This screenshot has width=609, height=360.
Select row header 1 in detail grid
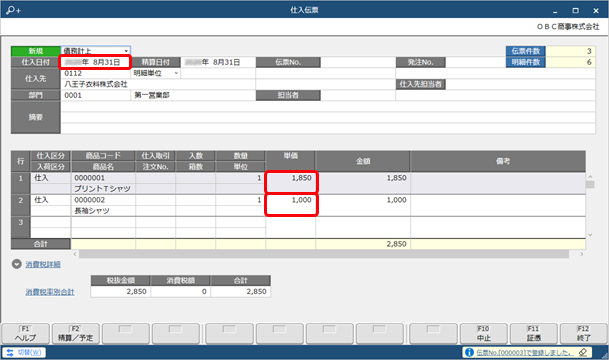(21, 183)
